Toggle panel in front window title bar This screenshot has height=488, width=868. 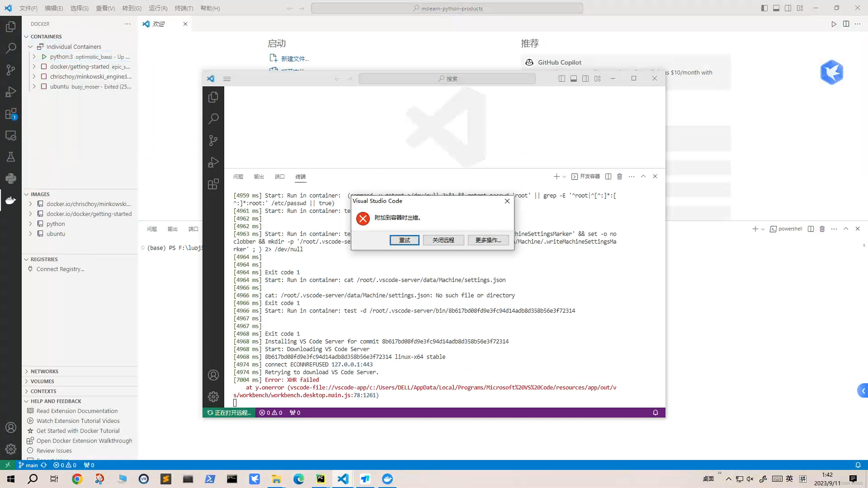(574, 79)
